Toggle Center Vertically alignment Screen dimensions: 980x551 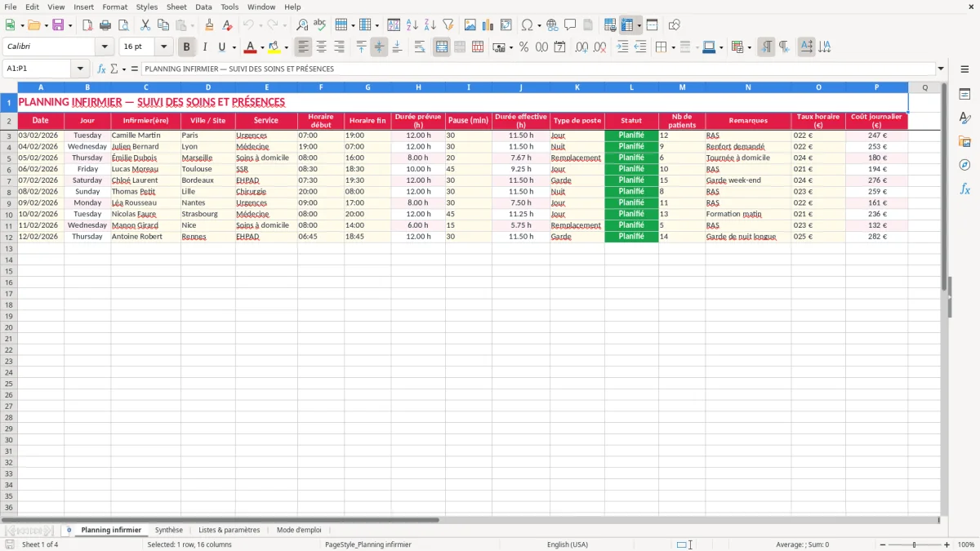[379, 47]
